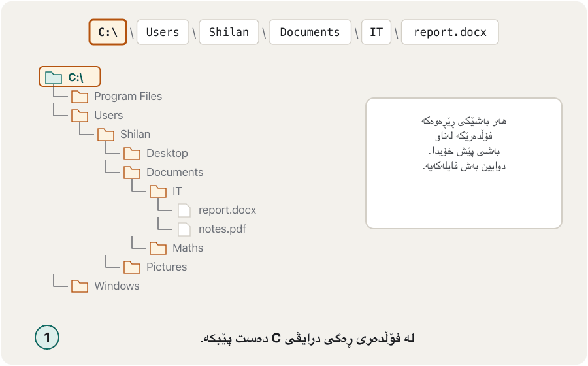Click the Shilan folder icon in tree
This screenshot has width=588, height=366.
coord(106,135)
